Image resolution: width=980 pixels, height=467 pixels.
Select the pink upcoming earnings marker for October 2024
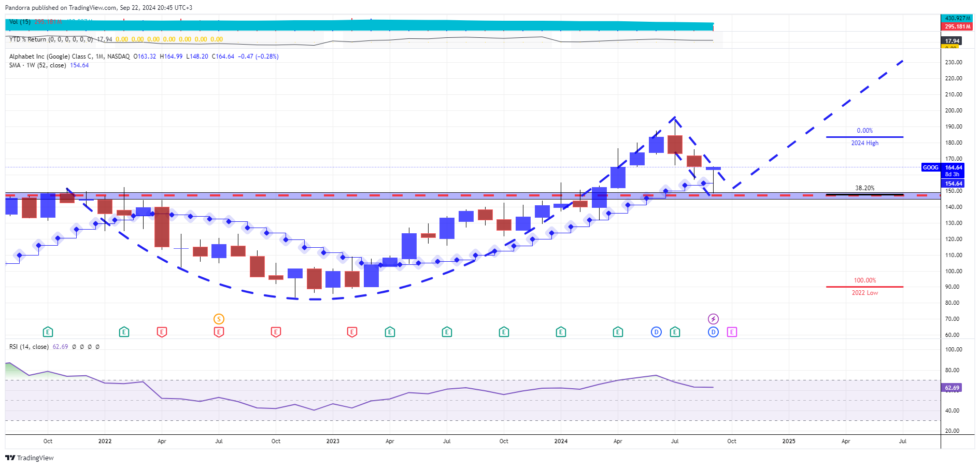732,332
